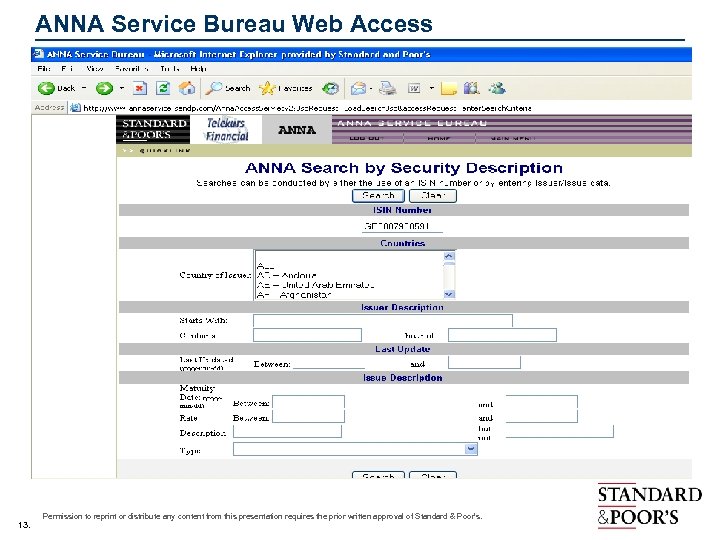Select 'AD – Andorra' in country list
Viewport: 720px width, 540px height.
(x=287, y=275)
